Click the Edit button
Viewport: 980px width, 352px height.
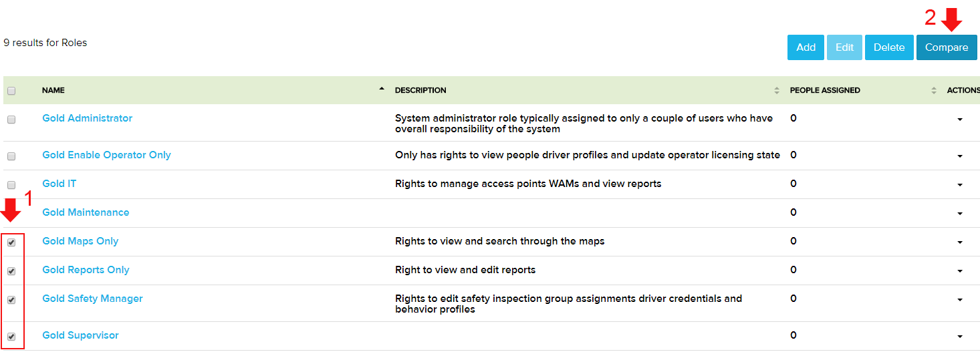(844, 47)
